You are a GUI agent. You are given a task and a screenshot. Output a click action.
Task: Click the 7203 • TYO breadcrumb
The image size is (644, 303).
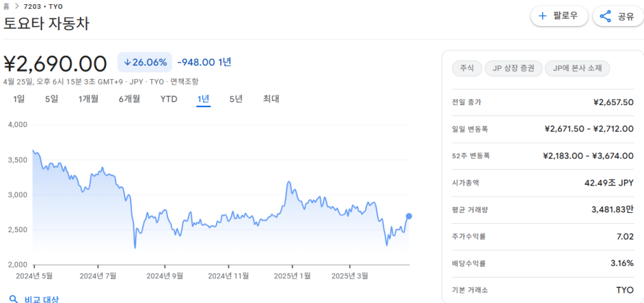44,7
